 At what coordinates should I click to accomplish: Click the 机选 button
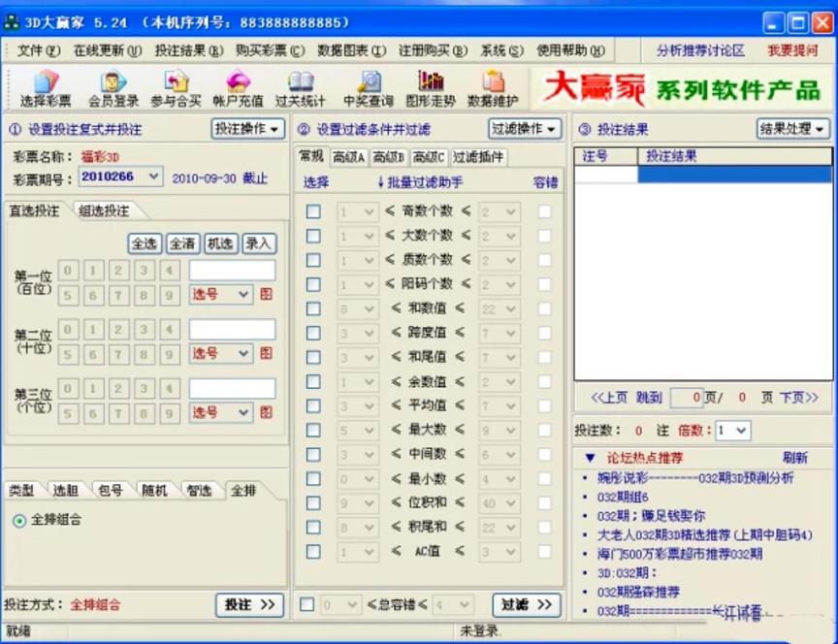click(221, 243)
